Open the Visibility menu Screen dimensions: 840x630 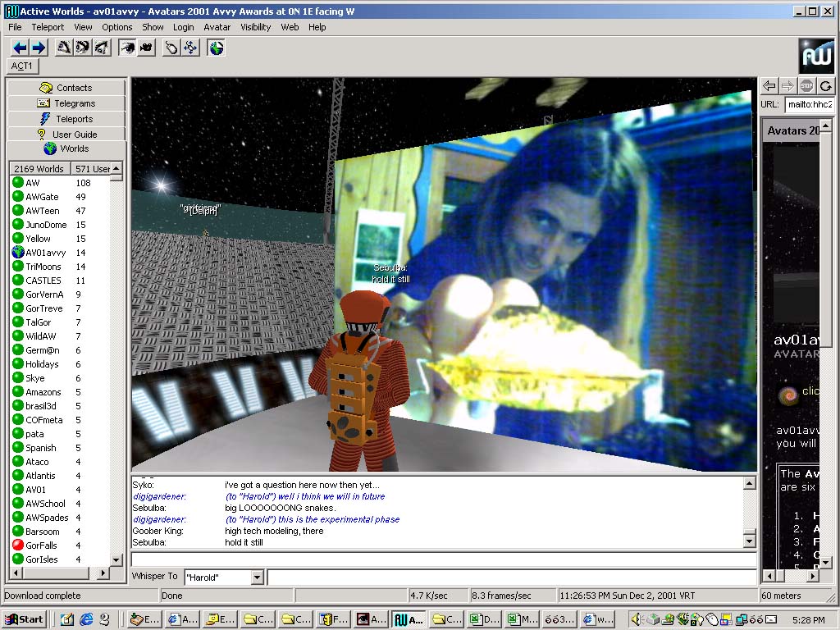pos(255,27)
